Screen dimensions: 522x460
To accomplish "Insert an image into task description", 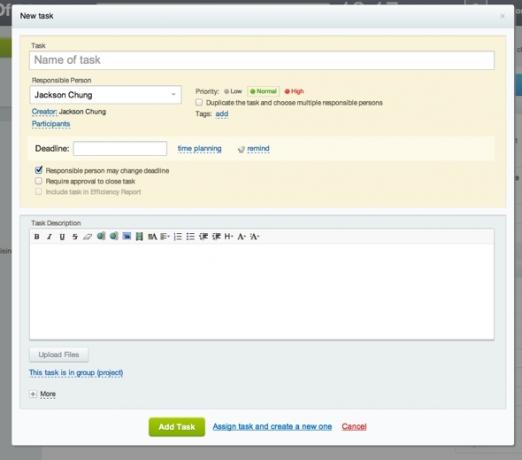I will (x=127, y=236).
